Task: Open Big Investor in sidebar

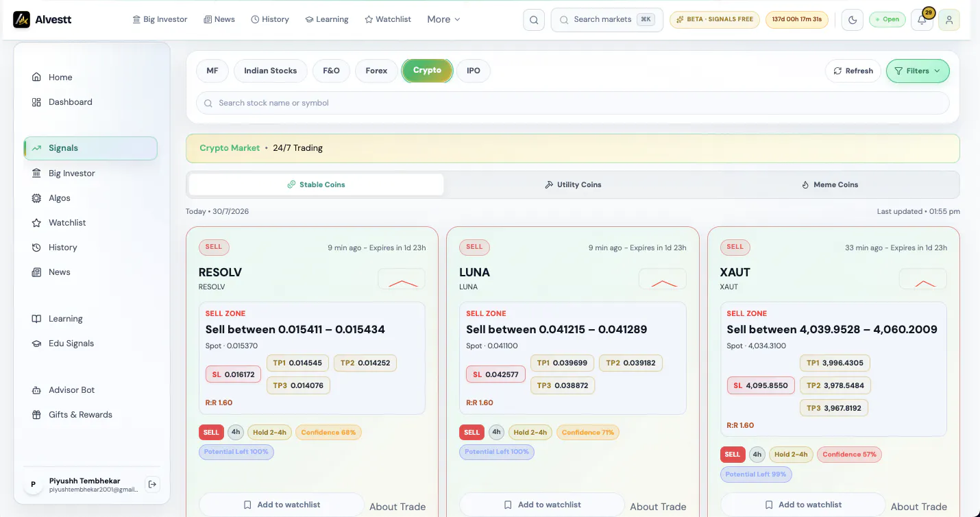Action: [90, 173]
